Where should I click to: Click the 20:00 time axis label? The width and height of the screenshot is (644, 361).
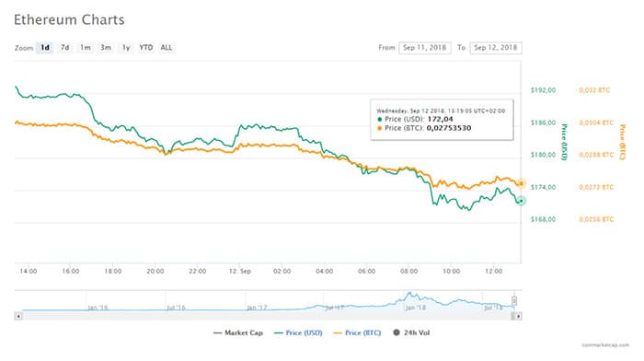155,272
